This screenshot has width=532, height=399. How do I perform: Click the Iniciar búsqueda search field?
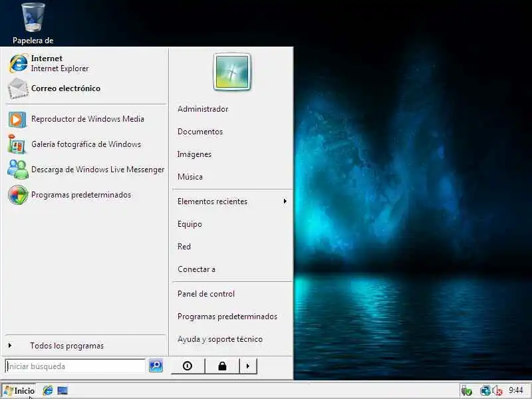[x=75, y=366]
